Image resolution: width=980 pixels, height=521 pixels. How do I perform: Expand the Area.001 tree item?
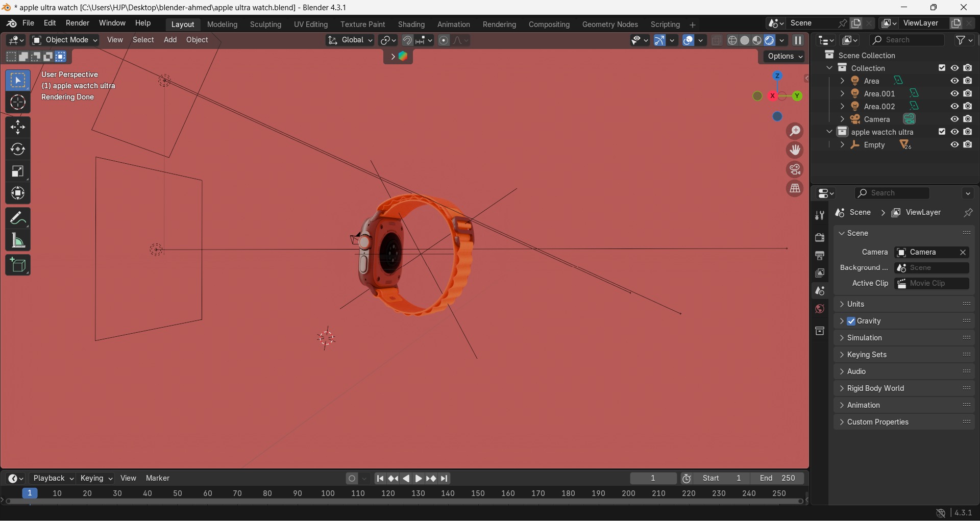click(842, 94)
